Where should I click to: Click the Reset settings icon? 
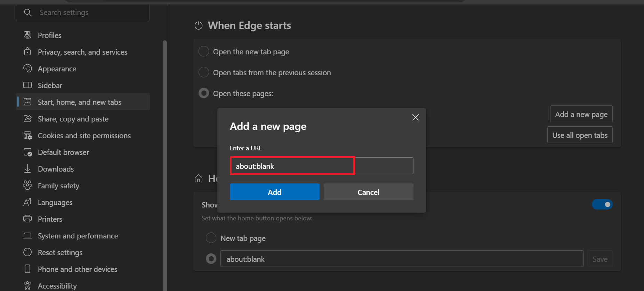[x=27, y=252]
